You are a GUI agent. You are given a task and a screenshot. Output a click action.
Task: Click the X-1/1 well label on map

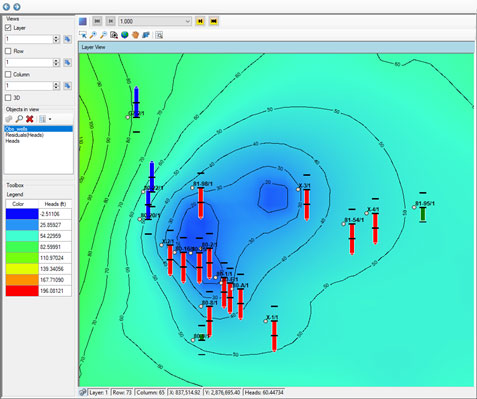pyautogui.click(x=272, y=317)
